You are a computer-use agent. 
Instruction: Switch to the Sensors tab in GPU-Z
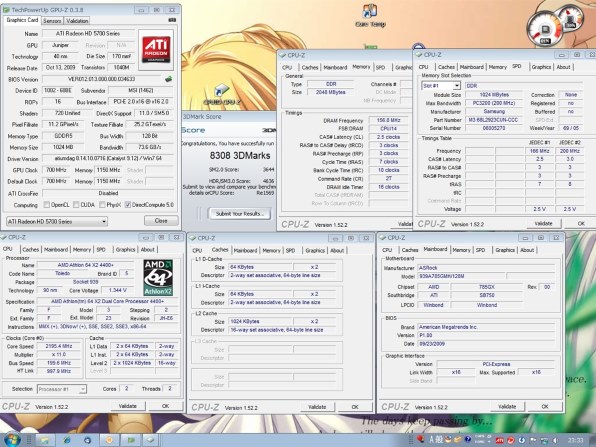click(x=52, y=21)
